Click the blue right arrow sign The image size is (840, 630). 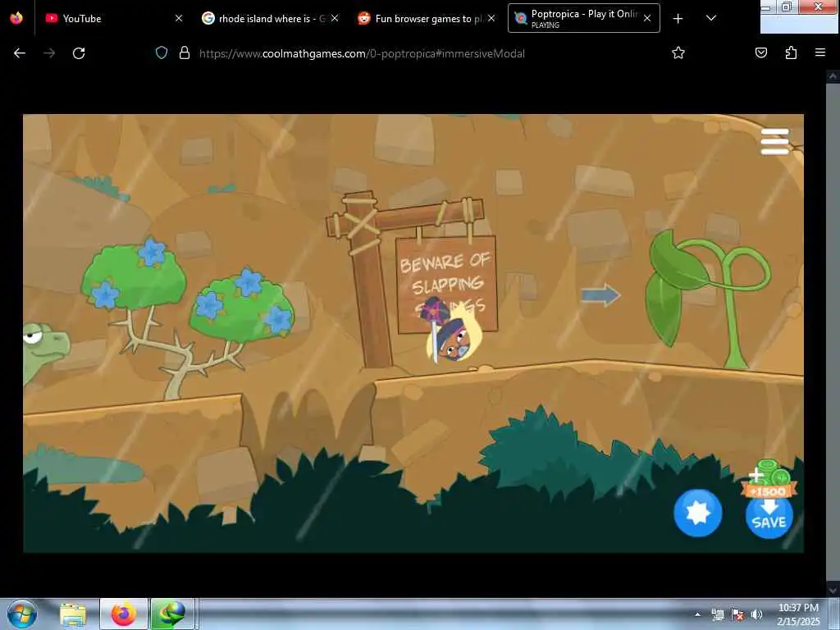(600, 294)
